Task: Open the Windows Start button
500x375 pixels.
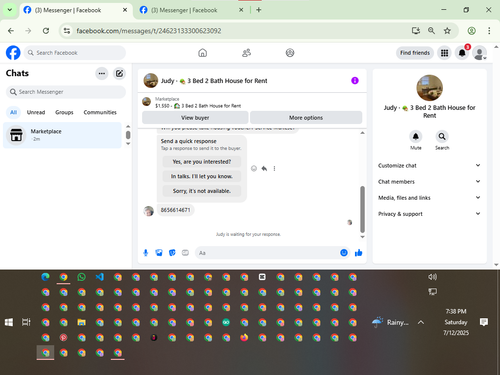Action: (9, 322)
